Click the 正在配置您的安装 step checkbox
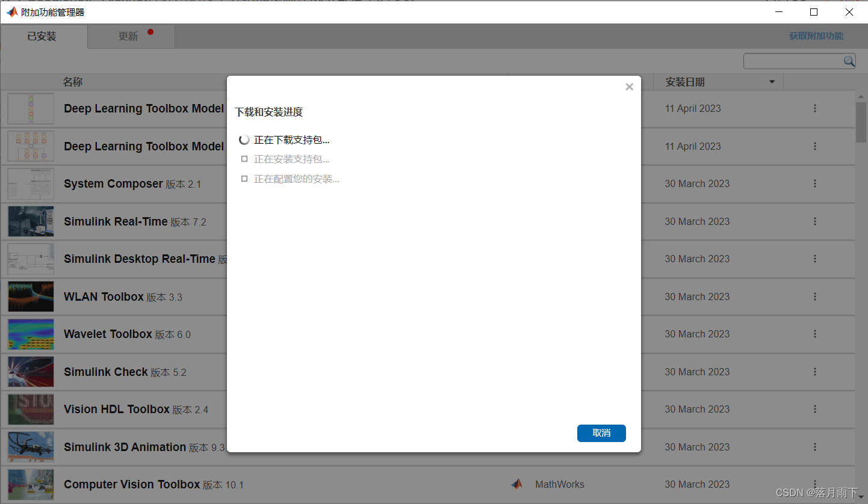Image resolution: width=868 pixels, height=504 pixels. tap(244, 179)
